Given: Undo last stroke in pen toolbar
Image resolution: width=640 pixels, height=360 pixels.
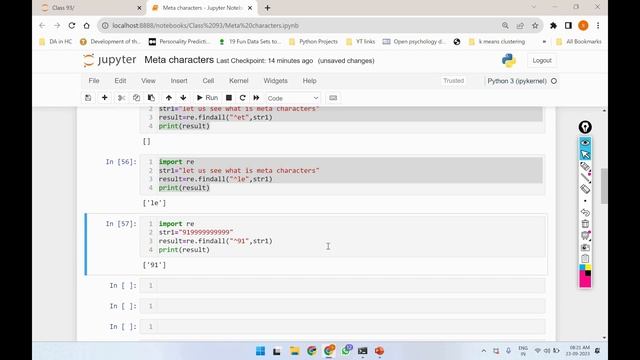Looking at the screenshot, I should tap(585, 212).
